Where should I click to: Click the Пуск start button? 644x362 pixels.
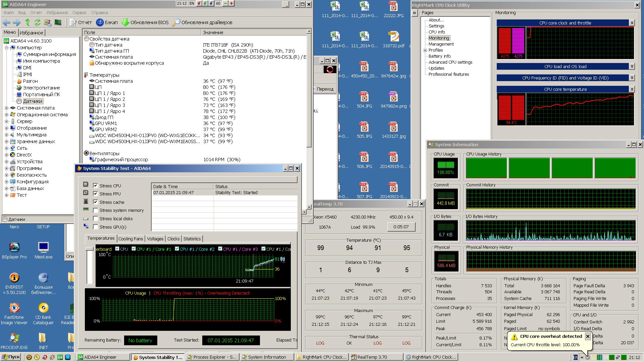tap(11, 357)
